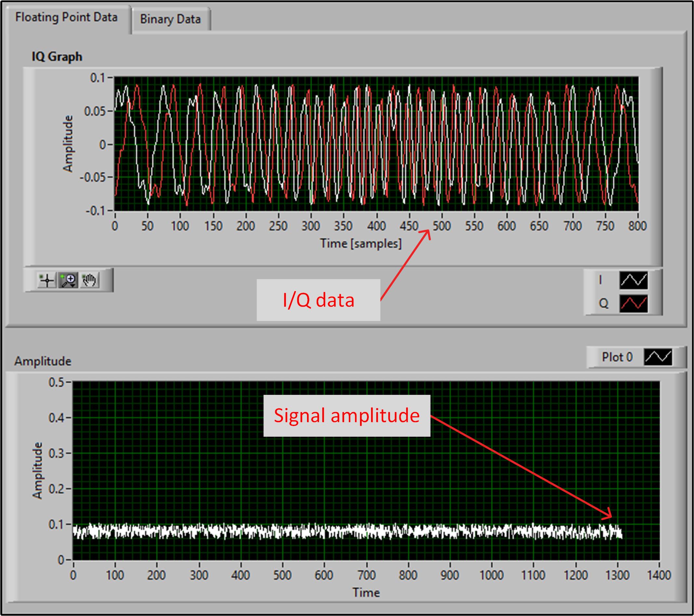
Task: Click the I plot legend line icon
Action: (x=634, y=280)
